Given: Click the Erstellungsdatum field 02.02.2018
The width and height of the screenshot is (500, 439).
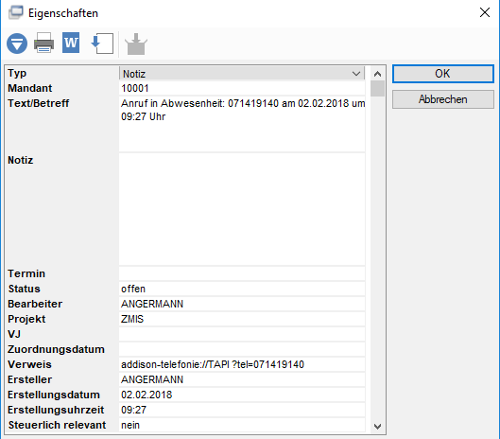Looking at the screenshot, I should tap(242, 395).
